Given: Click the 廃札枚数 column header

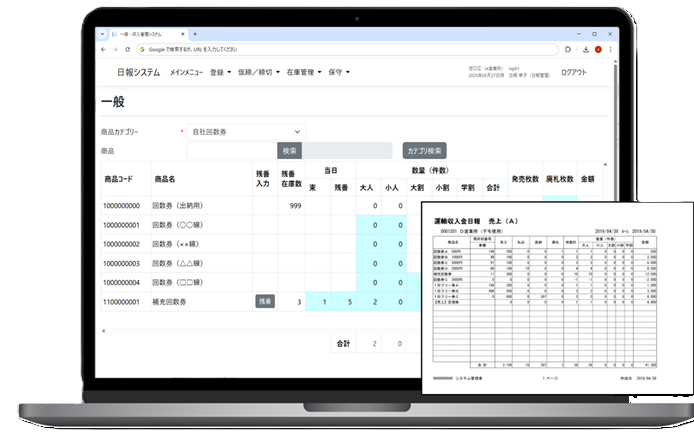Looking at the screenshot, I should (x=559, y=179).
